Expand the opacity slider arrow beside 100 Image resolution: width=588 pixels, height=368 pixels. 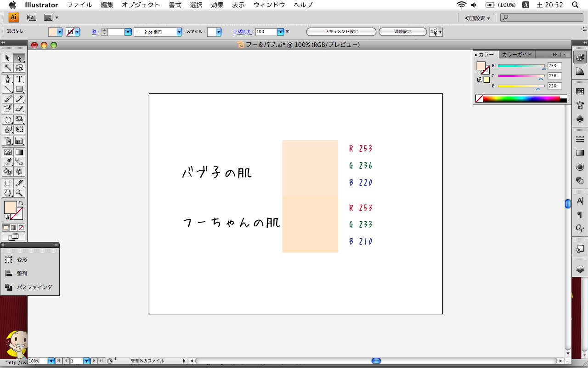(280, 32)
